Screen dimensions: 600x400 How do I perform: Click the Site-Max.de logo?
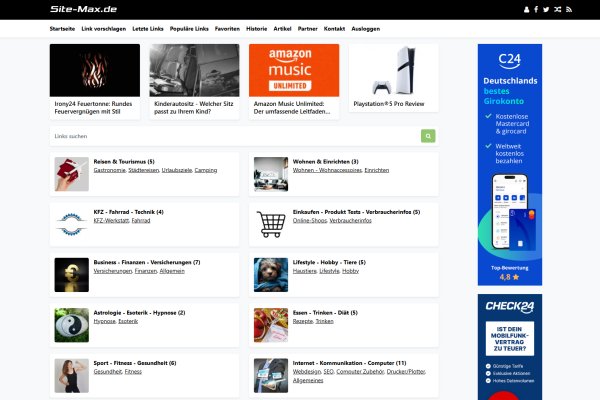pyautogui.click(x=83, y=9)
